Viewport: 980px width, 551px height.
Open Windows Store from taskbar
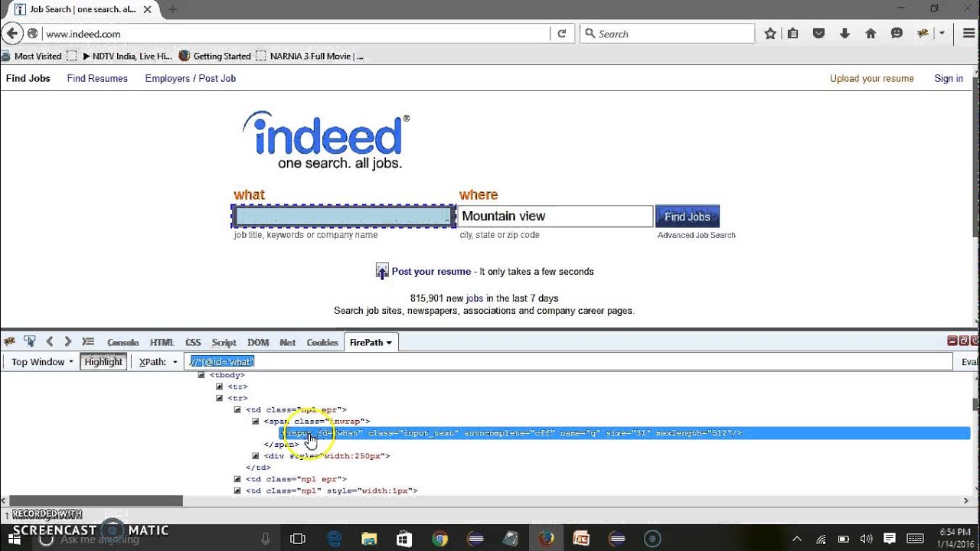(x=404, y=539)
